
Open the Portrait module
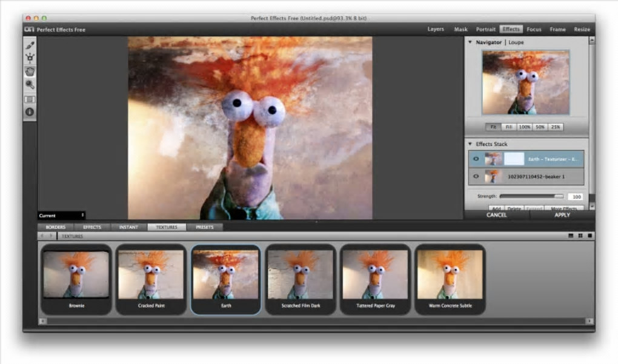tap(485, 29)
